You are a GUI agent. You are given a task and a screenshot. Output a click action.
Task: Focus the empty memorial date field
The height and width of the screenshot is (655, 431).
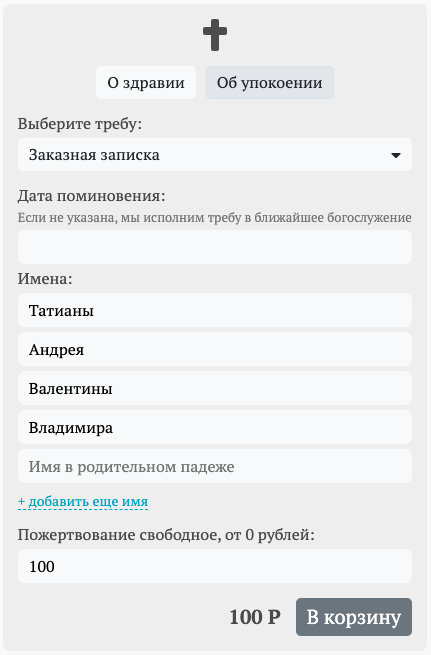click(x=215, y=247)
